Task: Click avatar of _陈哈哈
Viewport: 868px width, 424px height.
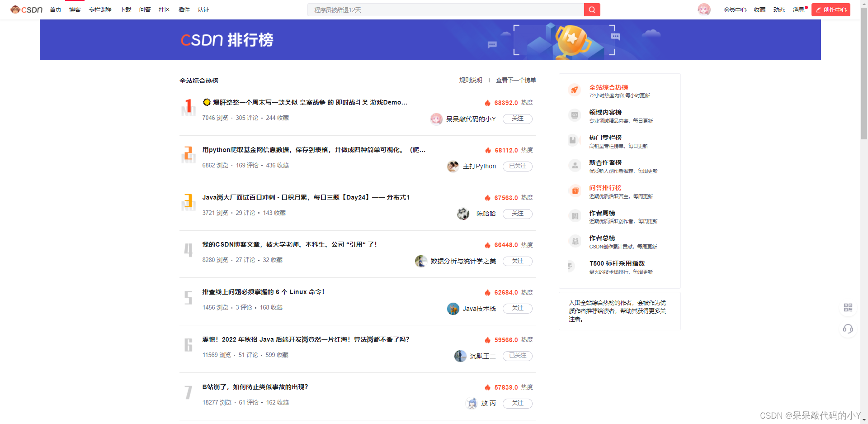Action: click(463, 214)
